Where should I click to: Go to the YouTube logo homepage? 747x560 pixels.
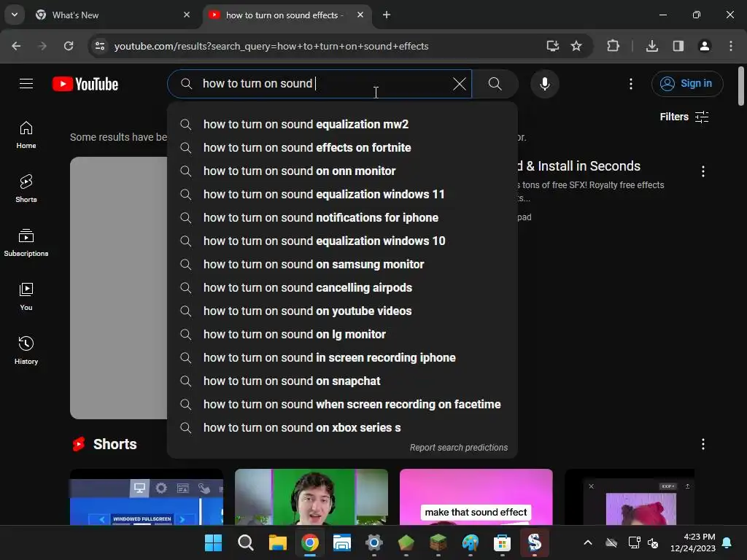tap(85, 84)
